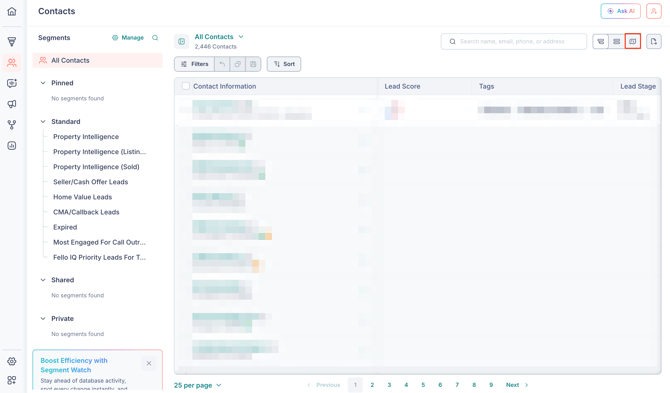Viewport: 670px width, 393px height.
Task: Click the Tags column header
Action: click(x=486, y=86)
